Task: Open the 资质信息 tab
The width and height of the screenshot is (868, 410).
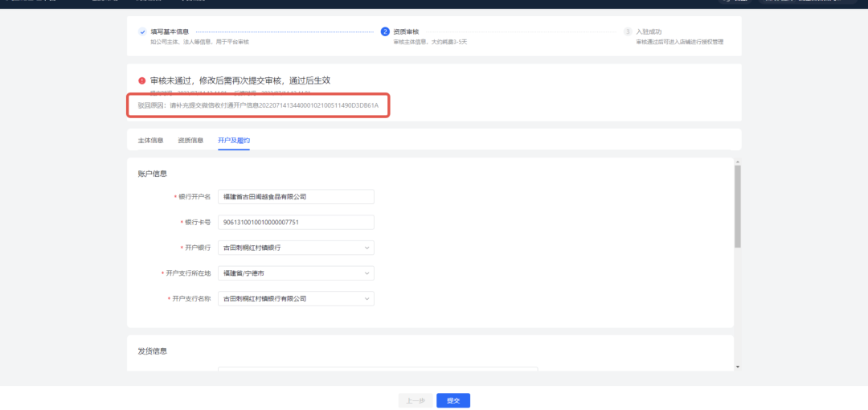Action: (x=190, y=141)
